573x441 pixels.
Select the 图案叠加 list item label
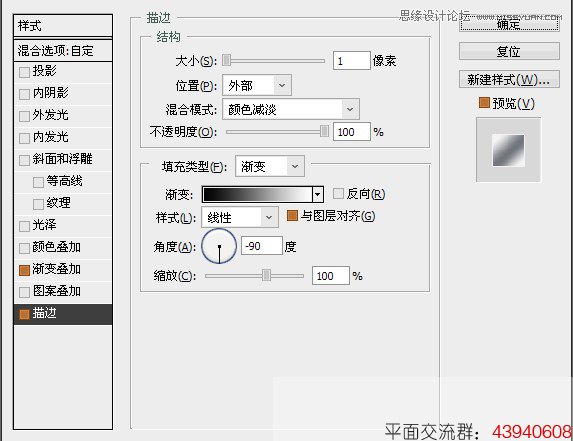point(56,291)
